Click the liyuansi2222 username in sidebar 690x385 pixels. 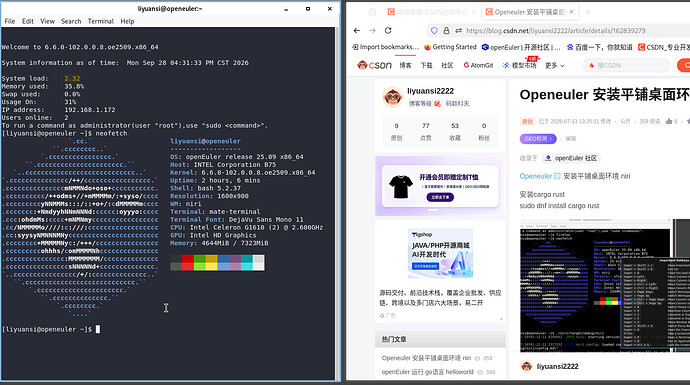tap(430, 91)
